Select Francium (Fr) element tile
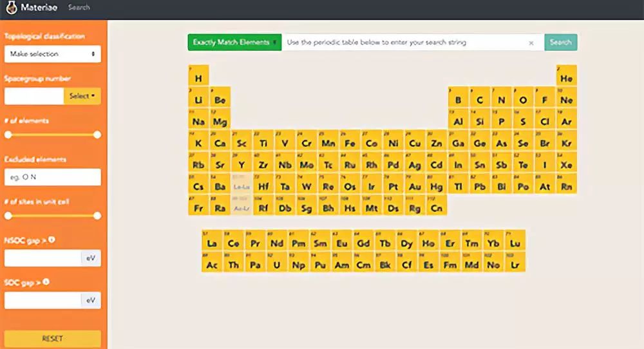The image size is (644, 349). 198,205
